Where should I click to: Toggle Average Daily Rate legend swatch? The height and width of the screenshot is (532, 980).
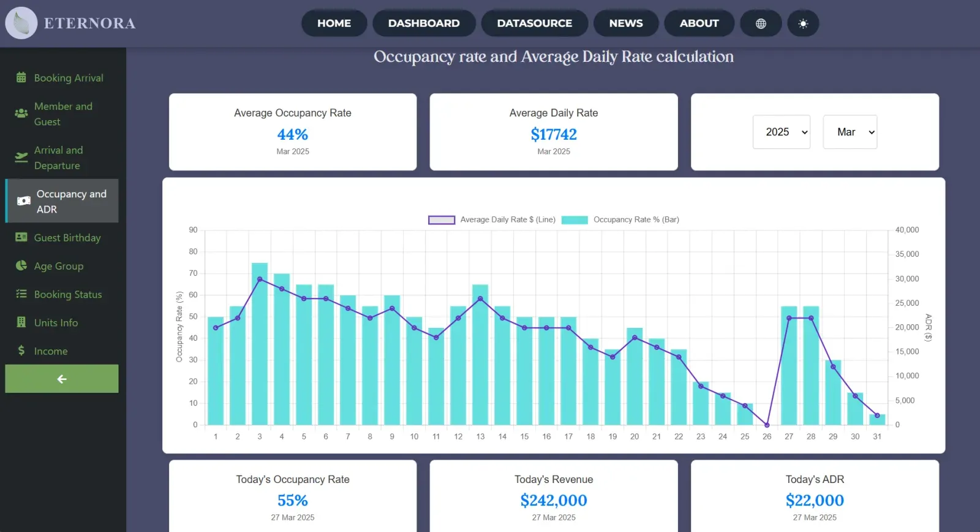click(x=442, y=220)
